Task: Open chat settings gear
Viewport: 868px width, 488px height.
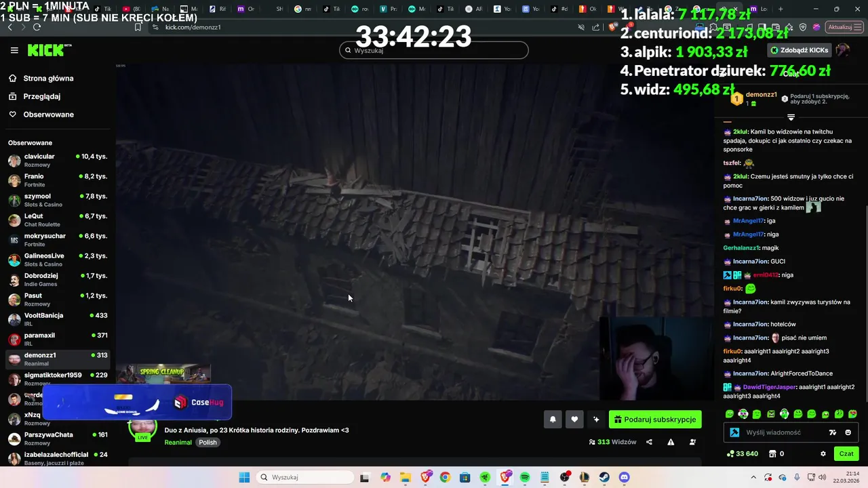Action: (x=823, y=453)
